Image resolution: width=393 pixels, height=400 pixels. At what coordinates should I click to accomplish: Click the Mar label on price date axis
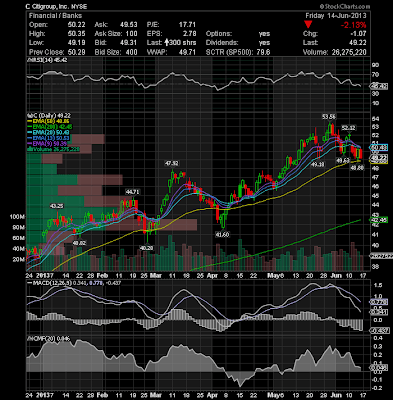pyautogui.click(x=155, y=276)
